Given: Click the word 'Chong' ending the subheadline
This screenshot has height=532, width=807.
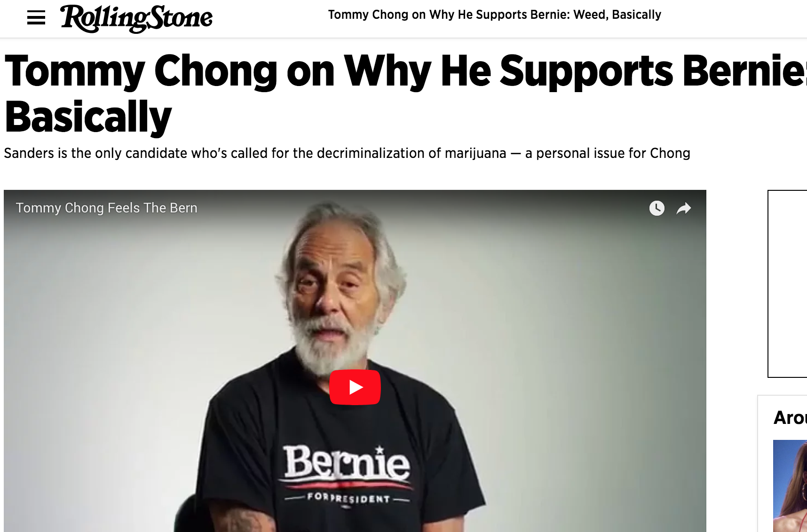Looking at the screenshot, I should pos(670,153).
